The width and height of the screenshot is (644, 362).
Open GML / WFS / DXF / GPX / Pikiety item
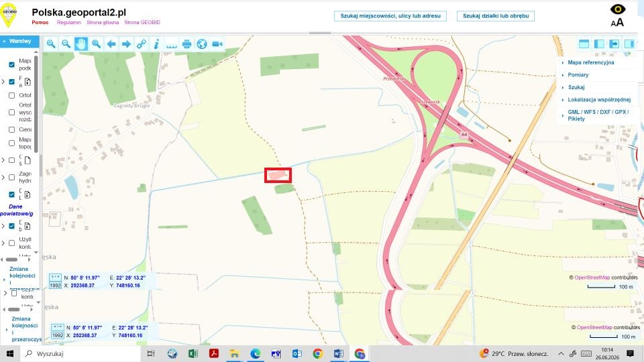(598, 115)
